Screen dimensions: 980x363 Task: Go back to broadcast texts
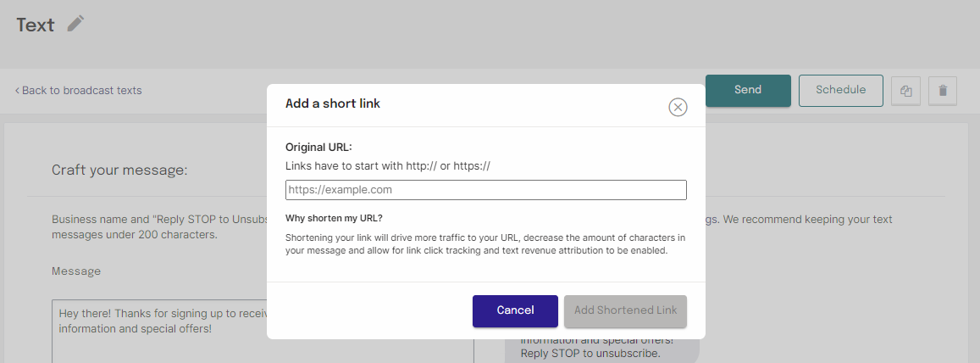point(78,90)
